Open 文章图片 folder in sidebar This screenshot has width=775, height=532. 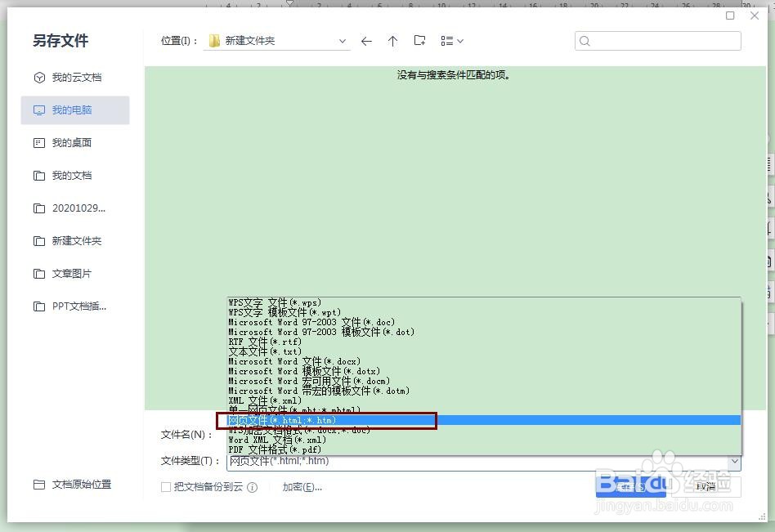pyautogui.click(x=74, y=273)
